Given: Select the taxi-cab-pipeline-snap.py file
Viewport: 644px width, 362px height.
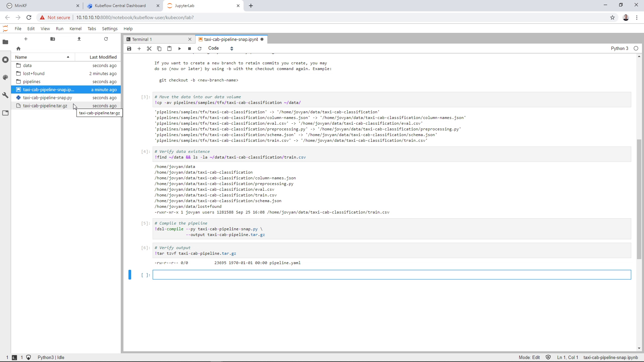Looking at the screenshot, I should click(x=47, y=98).
